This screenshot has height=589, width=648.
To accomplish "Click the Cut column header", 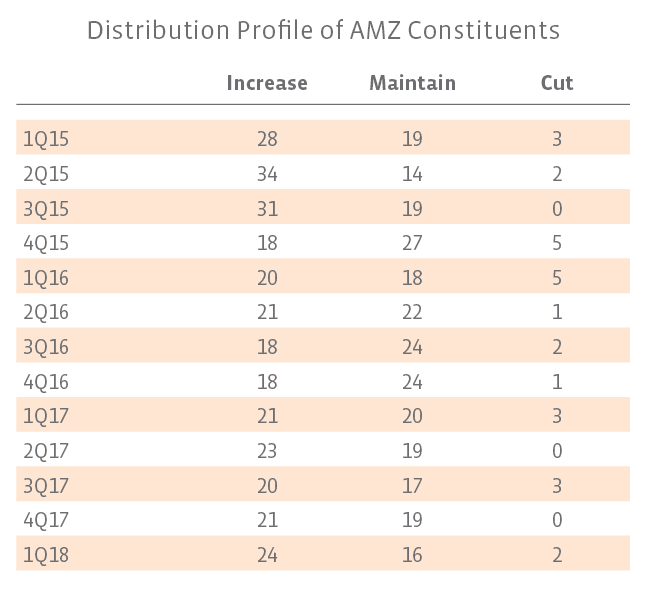I will point(557,82).
